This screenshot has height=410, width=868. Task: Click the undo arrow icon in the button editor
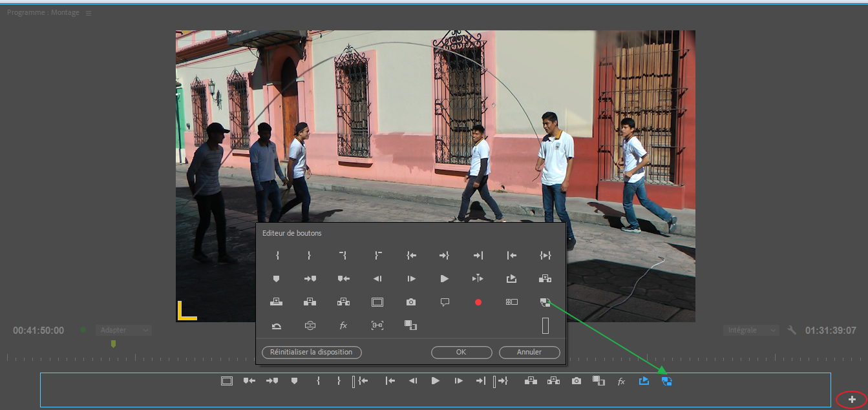point(277,326)
